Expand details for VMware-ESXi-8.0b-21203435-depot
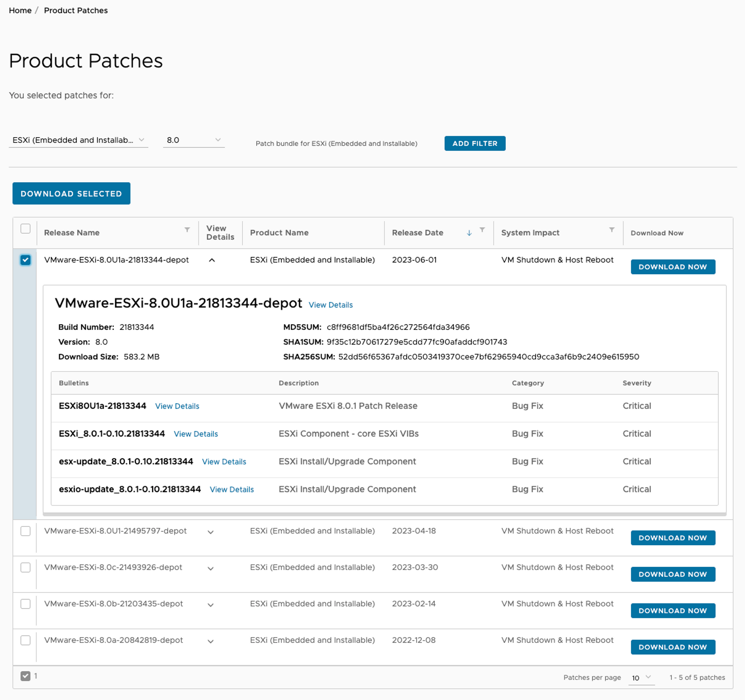The height and width of the screenshot is (700, 745). pos(210,605)
